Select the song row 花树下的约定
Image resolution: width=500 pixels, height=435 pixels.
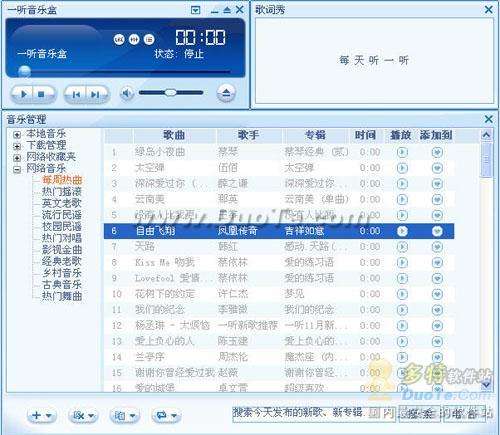[279, 294]
